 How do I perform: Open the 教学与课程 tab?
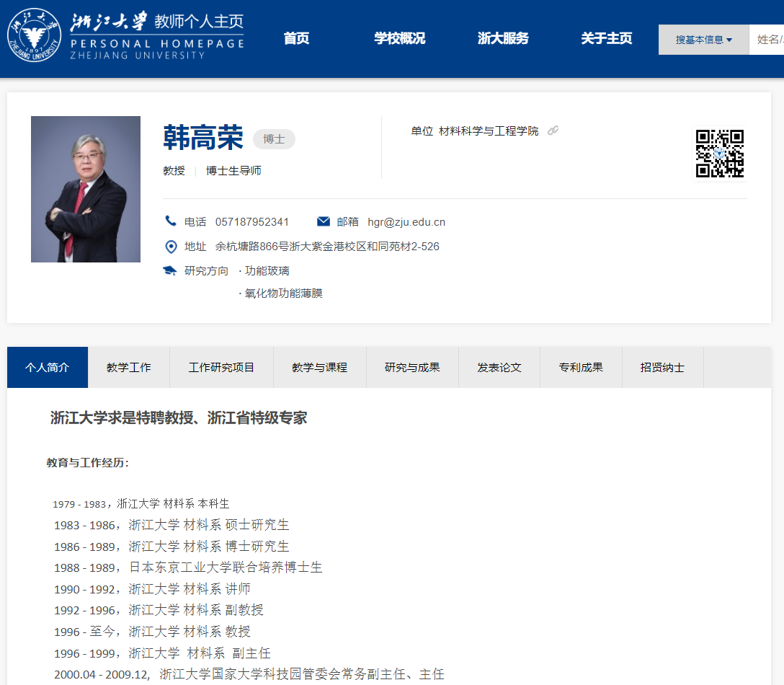(320, 367)
